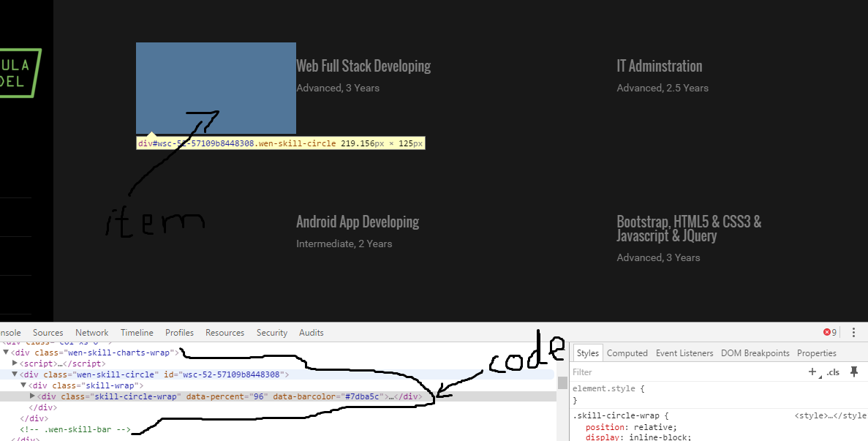
Task: Open the DevTools three-dot menu
Action: [x=853, y=333]
